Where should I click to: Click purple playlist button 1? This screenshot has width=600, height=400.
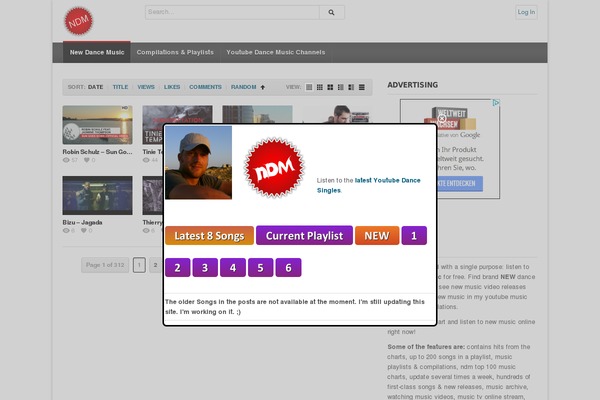(414, 235)
